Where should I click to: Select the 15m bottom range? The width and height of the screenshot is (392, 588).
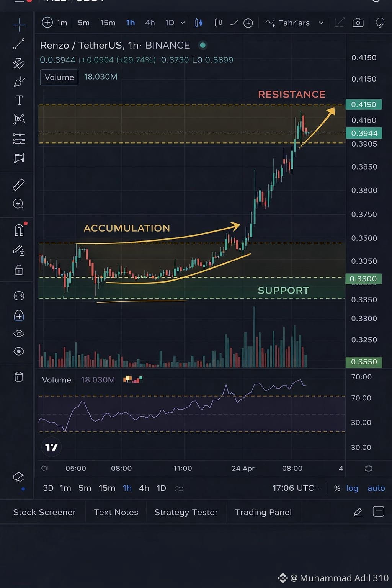tap(107, 488)
